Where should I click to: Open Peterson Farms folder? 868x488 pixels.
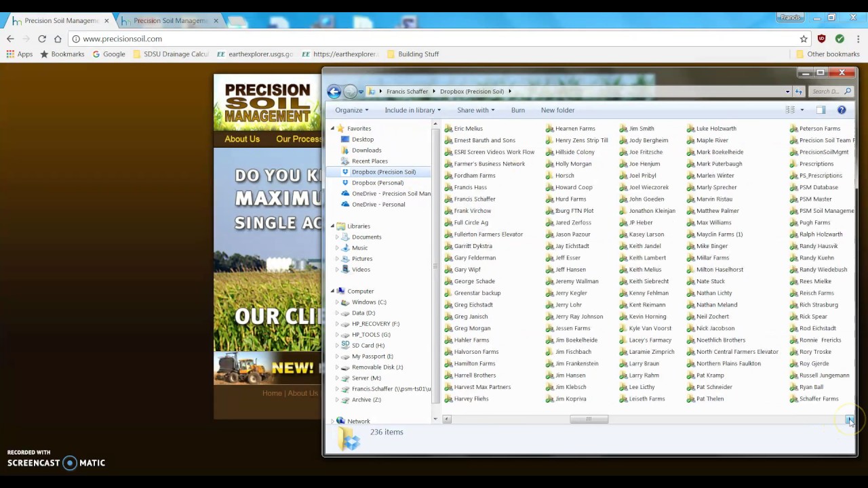click(x=815, y=129)
